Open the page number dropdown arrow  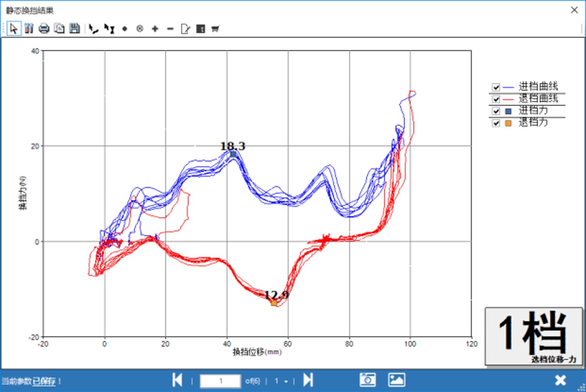(286, 382)
